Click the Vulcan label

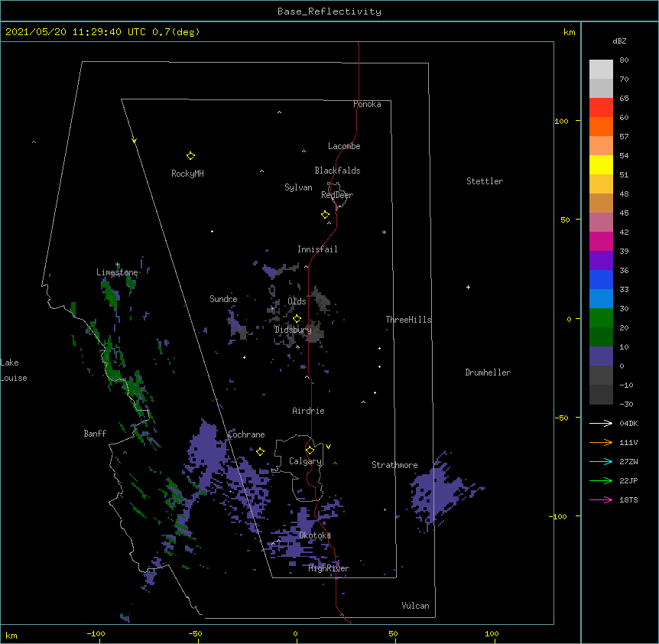pyautogui.click(x=415, y=606)
